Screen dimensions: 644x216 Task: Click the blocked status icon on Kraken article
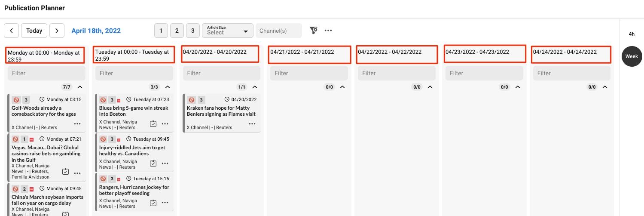click(x=192, y=100)
